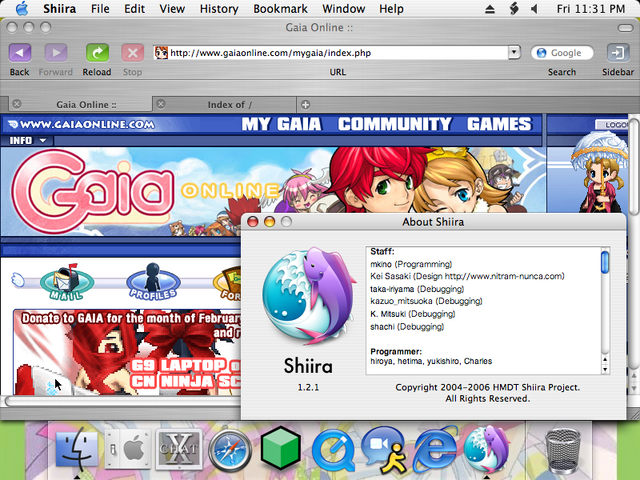Viewport: 640px width, 480px height.
Task: Click the browser page vertical scrollbar
Action: pos(633,167)
